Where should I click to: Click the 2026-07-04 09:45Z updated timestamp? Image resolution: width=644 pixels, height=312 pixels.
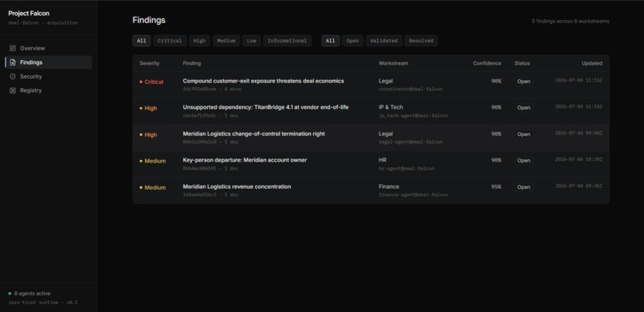[x=578, y=186]
